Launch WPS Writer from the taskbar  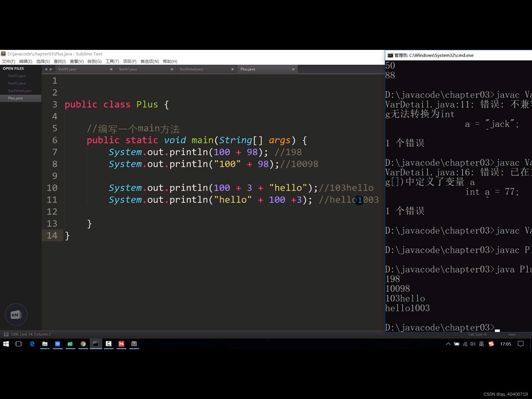point(58,344)
